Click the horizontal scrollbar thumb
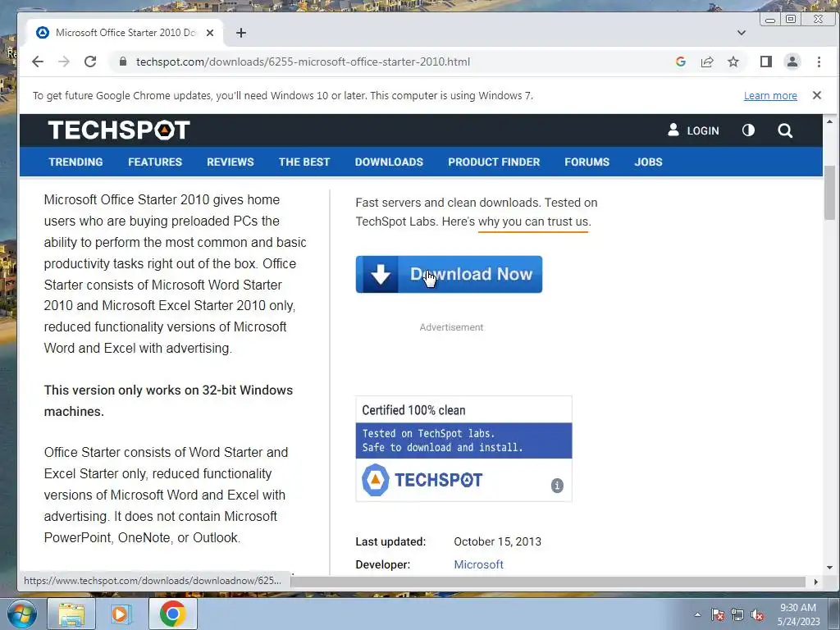The height and width of the screenshot is (630, 840). (548, 582)
